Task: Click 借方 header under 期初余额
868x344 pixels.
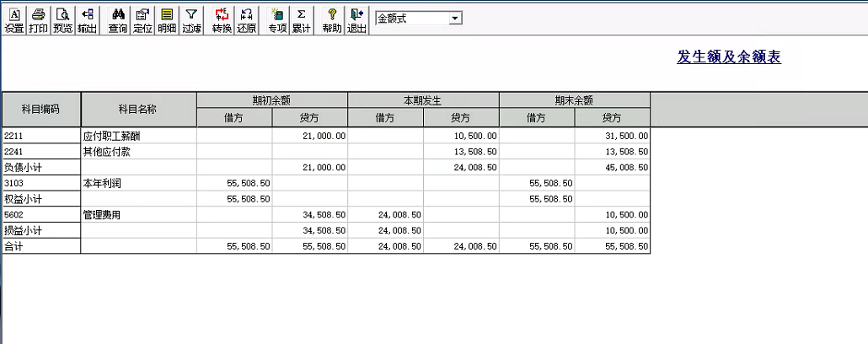Action: click(x=234, y=118)
